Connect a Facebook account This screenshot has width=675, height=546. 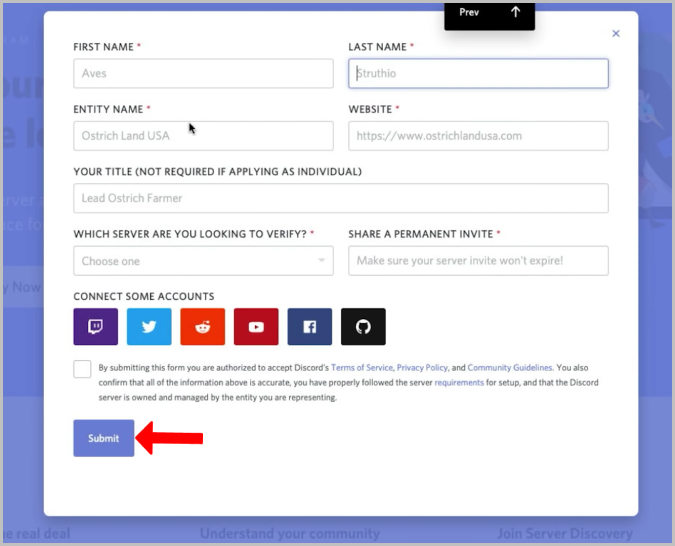click(310, 326)
